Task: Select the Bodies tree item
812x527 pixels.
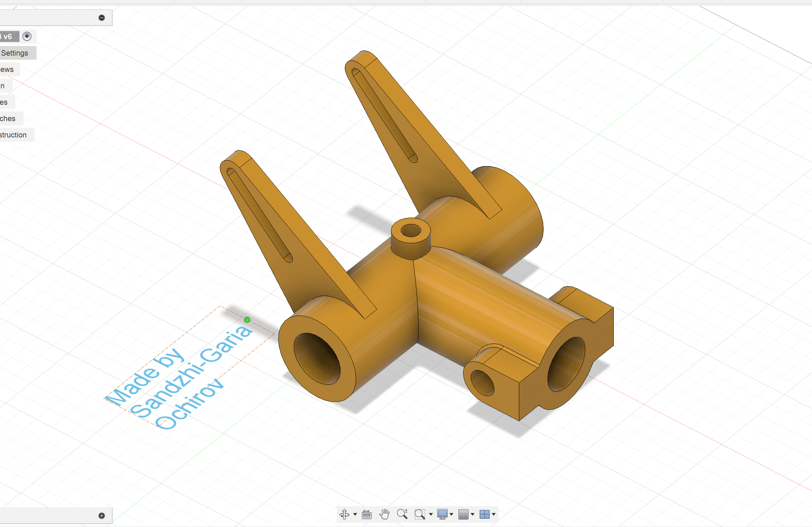Action: pyautogui.click(x=7, y=102)
